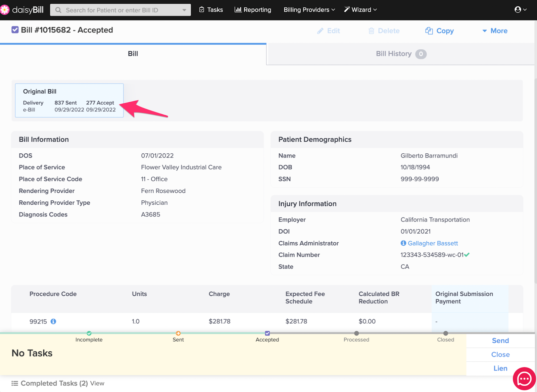Switch to the Bill History tab
The width and height of the screenshot is (537, 392).
(400, 54)
